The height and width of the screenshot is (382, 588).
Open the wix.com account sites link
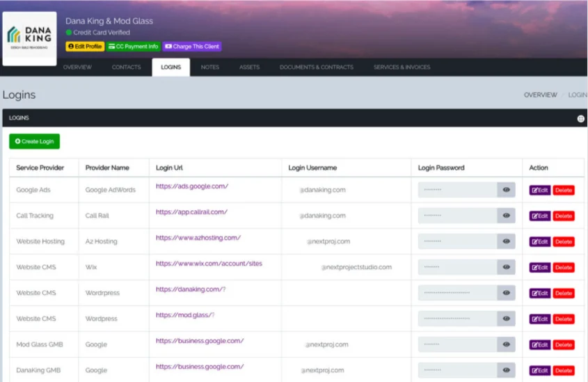[209, 264]
